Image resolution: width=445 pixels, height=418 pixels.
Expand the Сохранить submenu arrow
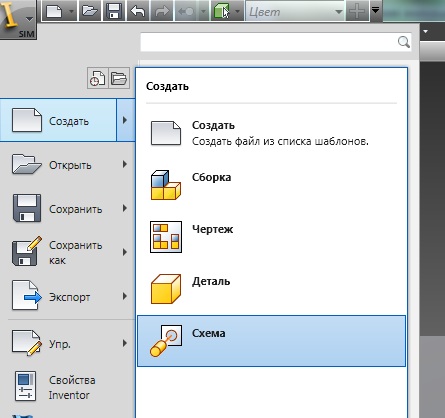(125, 208)
